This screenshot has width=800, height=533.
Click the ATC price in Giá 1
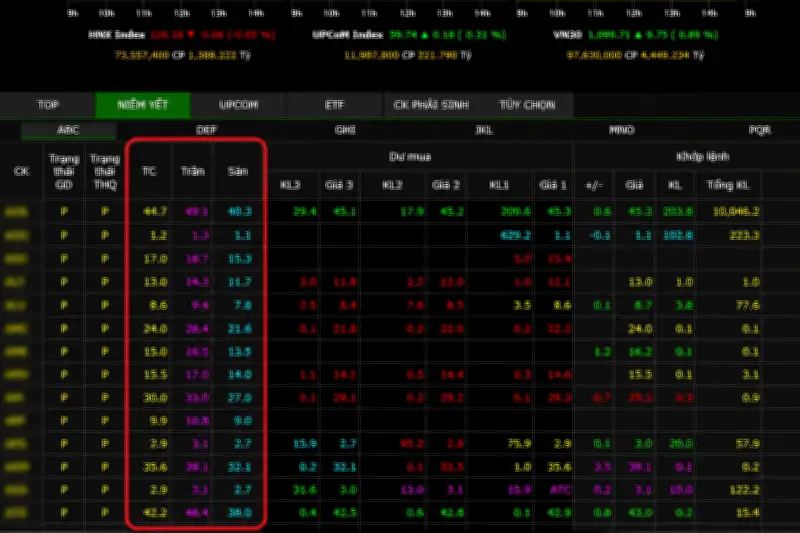[x=560, y=490]
